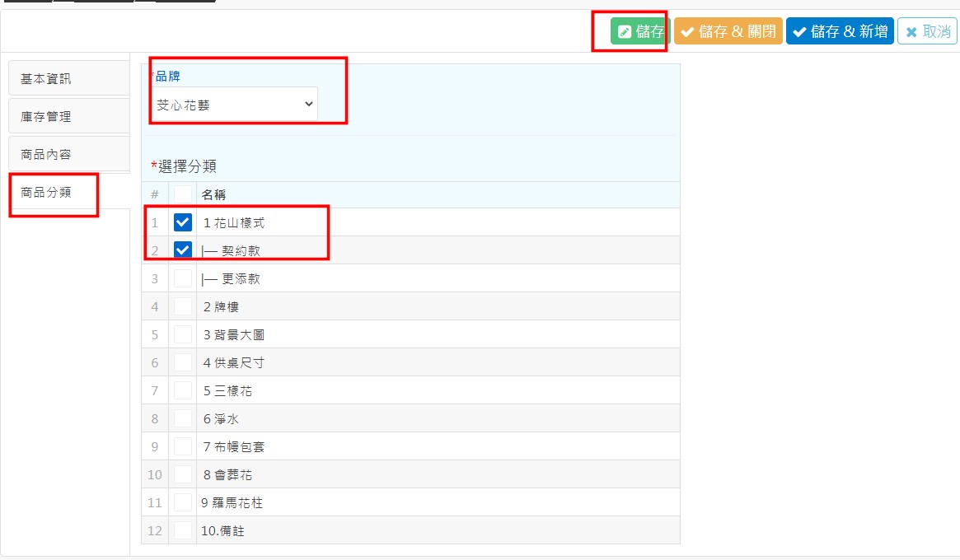Click the 儲存 save button
This screenshot has width=960, height=560.
pyautogui.click(x=640, y=31)
